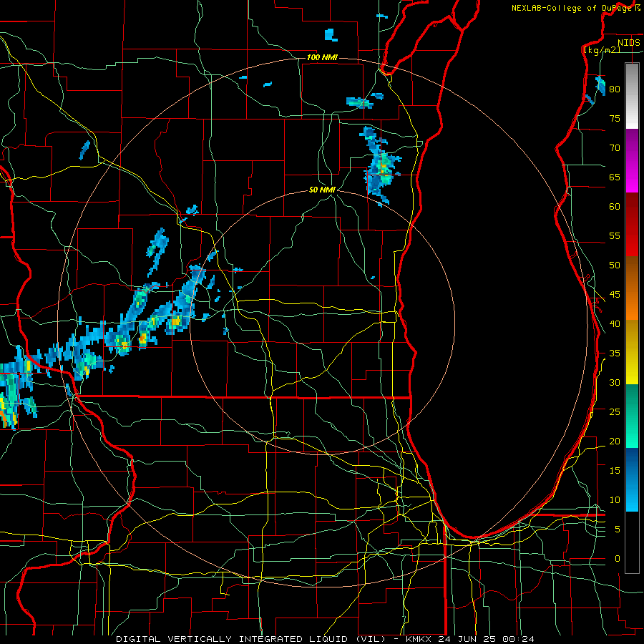This screenshot has height=644, width=644.
Task: Click the [kg/m2] units label
Action: point(602,50)
